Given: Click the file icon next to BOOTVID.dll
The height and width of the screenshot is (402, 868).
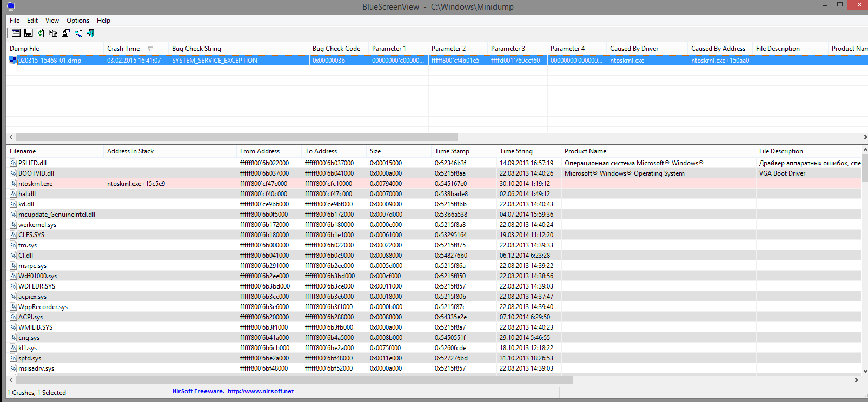Looking at the screenshot, I should click(13, 173).
